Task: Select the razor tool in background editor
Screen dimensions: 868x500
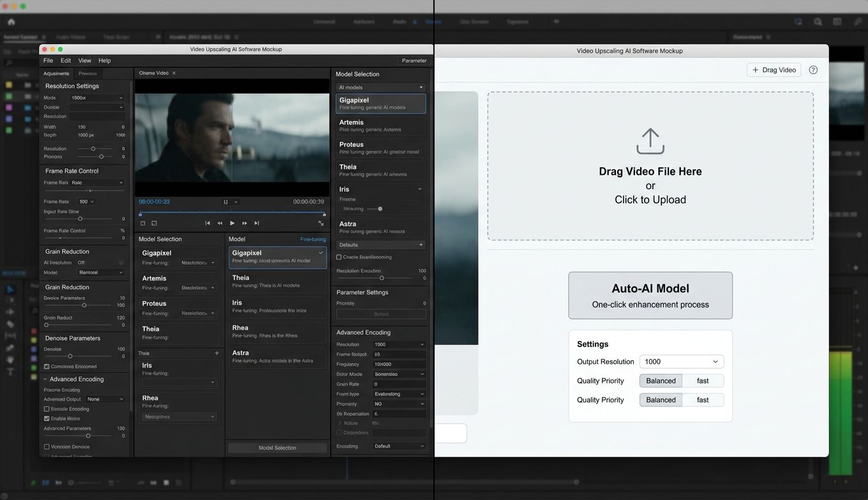Action: point(10,324)
